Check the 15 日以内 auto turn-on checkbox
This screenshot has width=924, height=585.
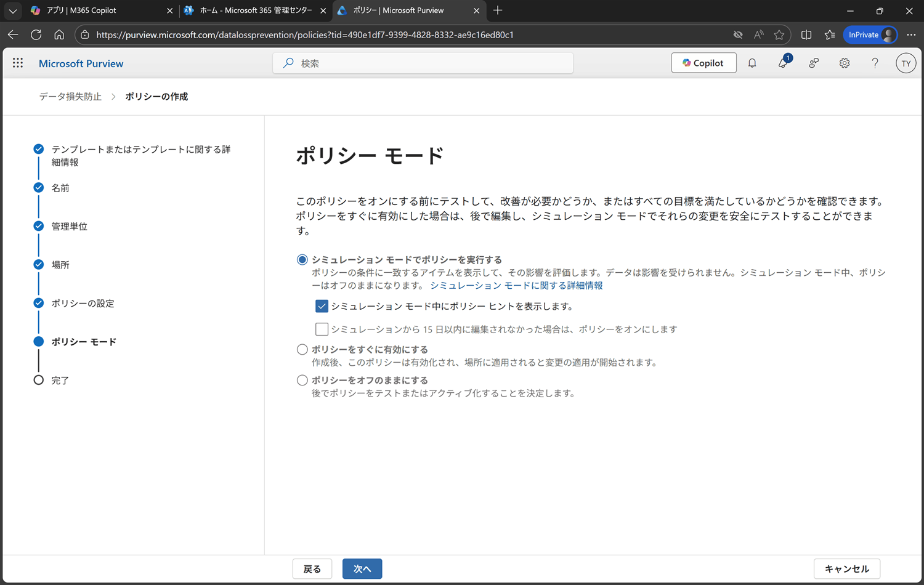(x=322, y=329)
